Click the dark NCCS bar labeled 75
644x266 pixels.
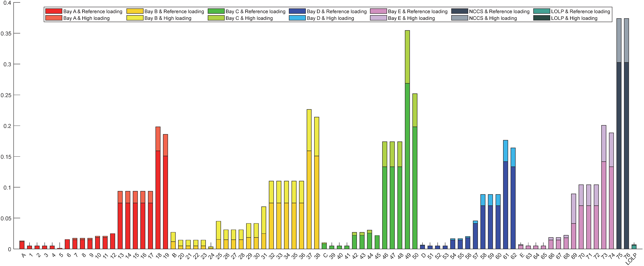(x=619, y=155)
